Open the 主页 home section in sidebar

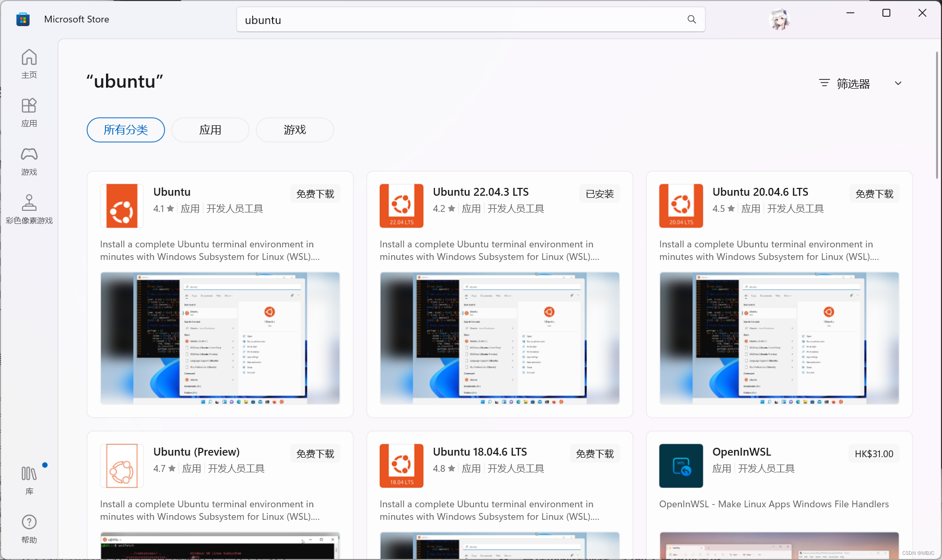coord(29,64)
